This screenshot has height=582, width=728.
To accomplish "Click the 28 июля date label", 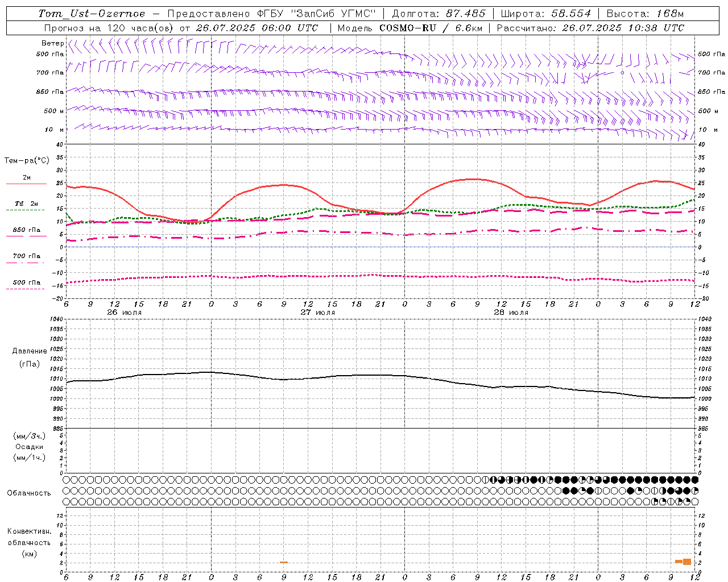I will pos(511,313).
